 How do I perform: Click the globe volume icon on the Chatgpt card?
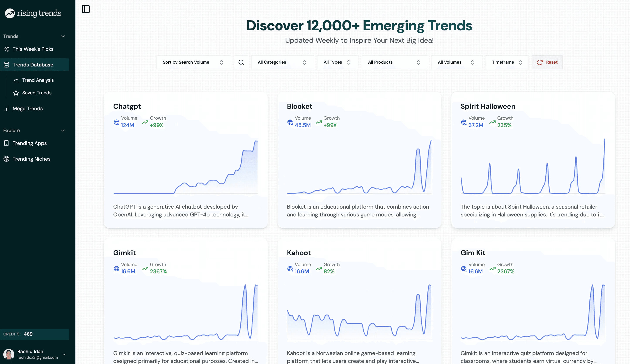[116, 122]
